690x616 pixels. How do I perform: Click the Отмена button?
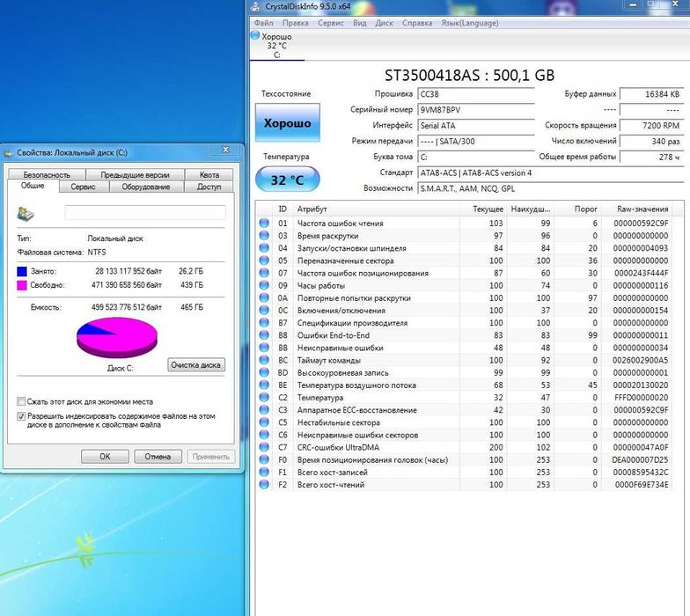(158, 456)
